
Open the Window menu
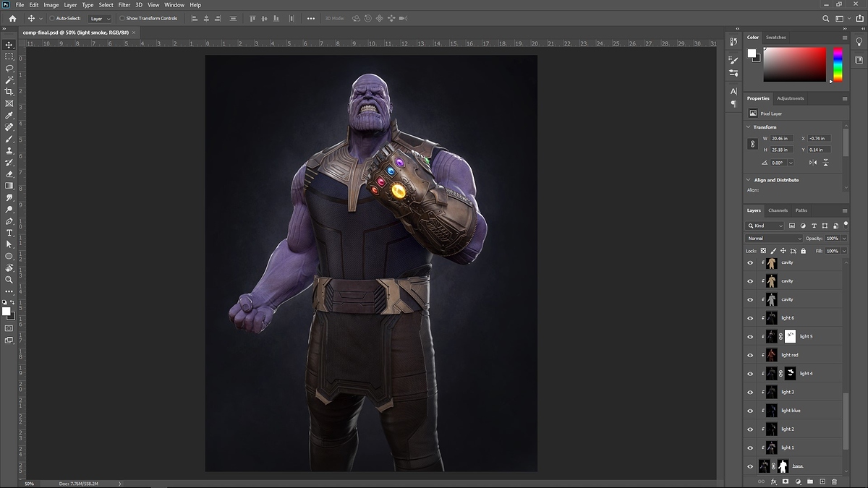[x=174, y=5]
